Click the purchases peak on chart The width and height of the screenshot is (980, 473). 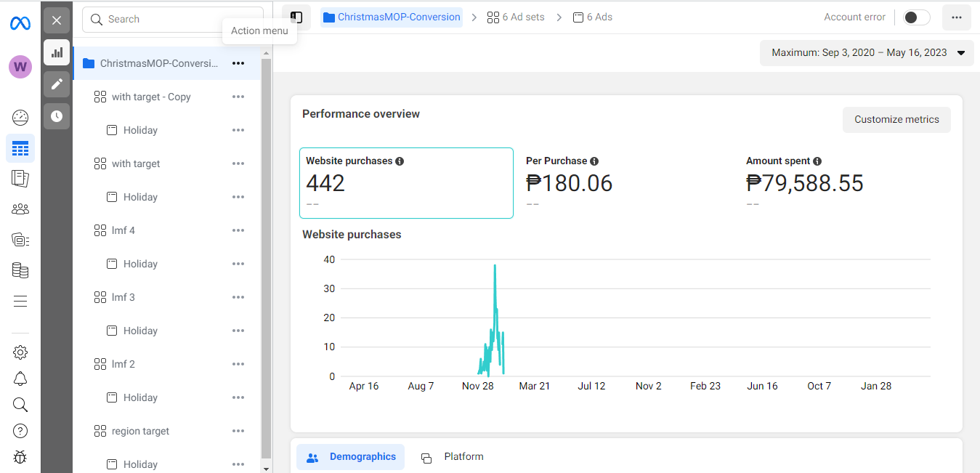point(495,265)
